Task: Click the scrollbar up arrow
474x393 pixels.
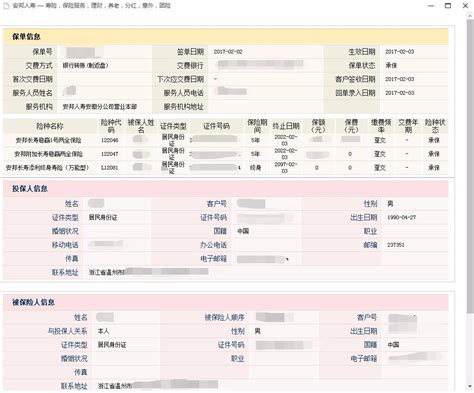Action: (x=470, y=15)
